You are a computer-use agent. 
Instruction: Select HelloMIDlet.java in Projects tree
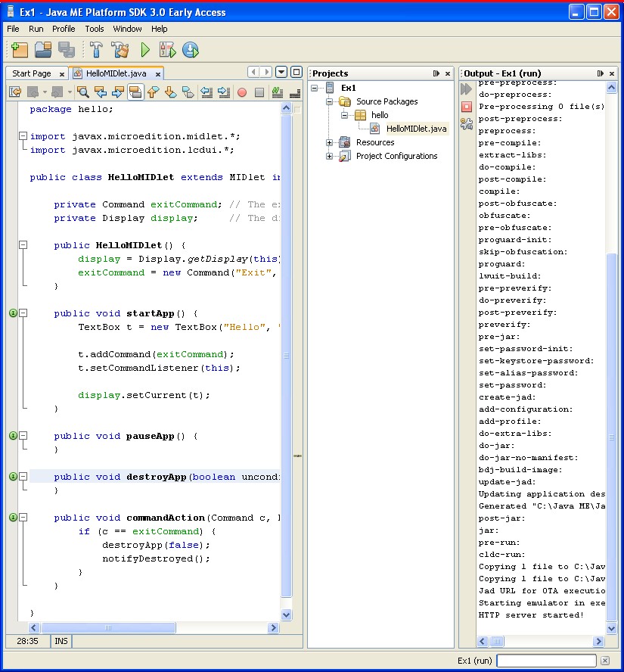tap(416, 129)
